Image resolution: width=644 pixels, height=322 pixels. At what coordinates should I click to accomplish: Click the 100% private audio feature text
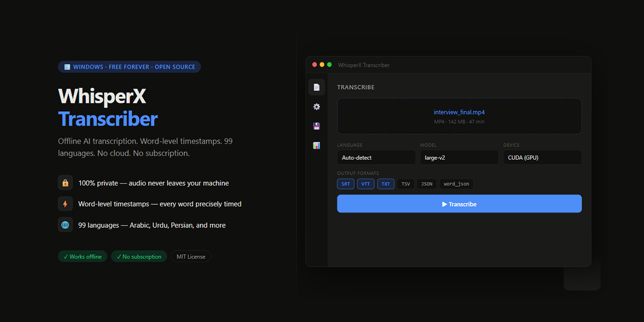(x=153, y=183)
